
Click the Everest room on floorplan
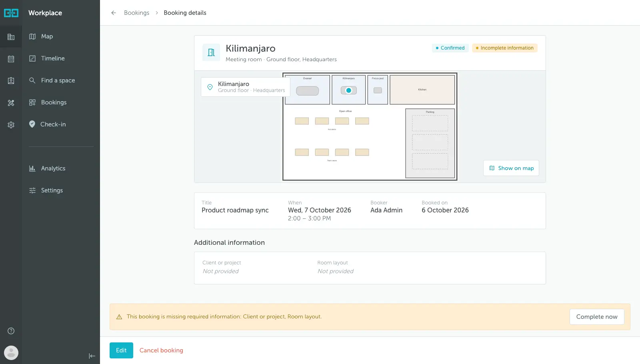click(x=307, y=90)
